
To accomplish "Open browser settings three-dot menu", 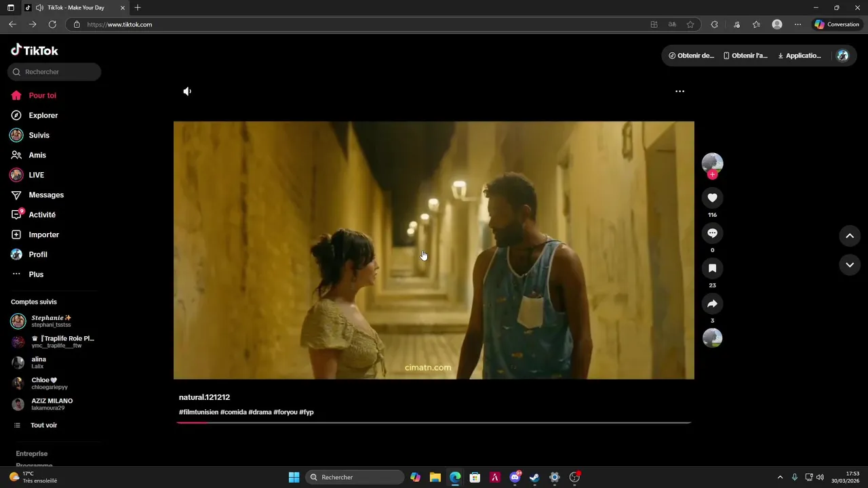I will pyautogui.click(x=797, y=24).
